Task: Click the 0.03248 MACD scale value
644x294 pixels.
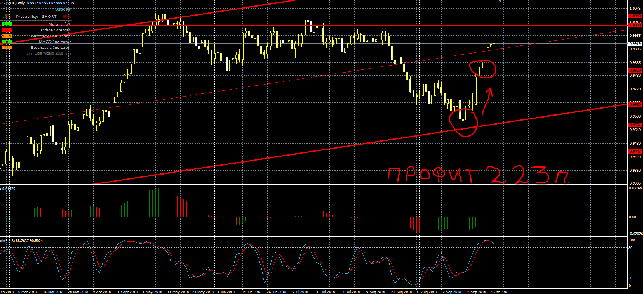Action: point(635,188)
